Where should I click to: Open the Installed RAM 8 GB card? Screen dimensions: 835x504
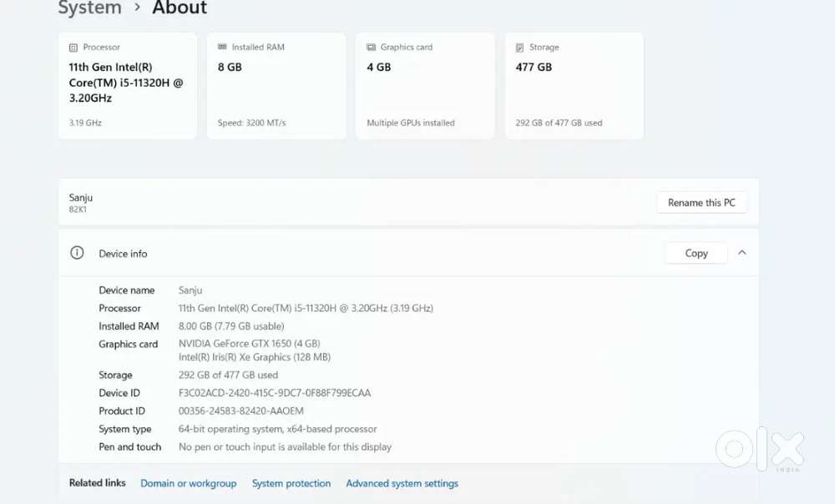276,86
